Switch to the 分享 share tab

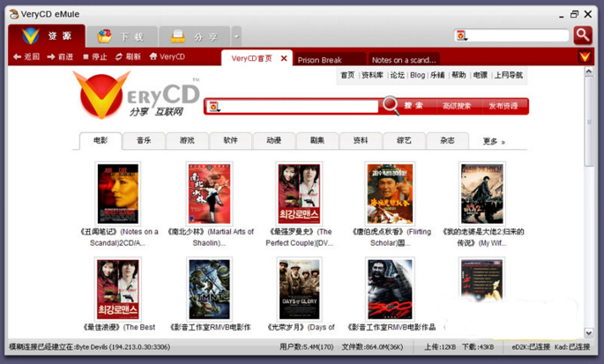[195, 37]
